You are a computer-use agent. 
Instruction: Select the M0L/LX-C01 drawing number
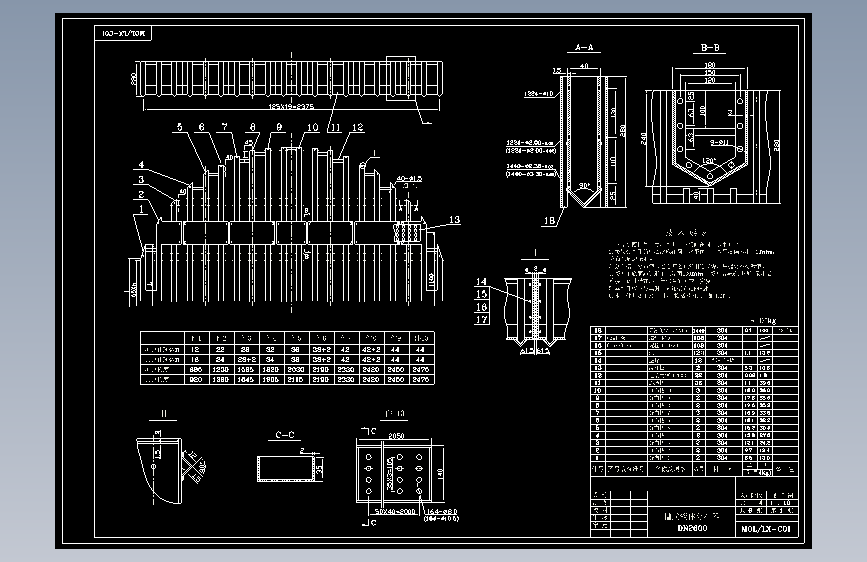(766, 529)
